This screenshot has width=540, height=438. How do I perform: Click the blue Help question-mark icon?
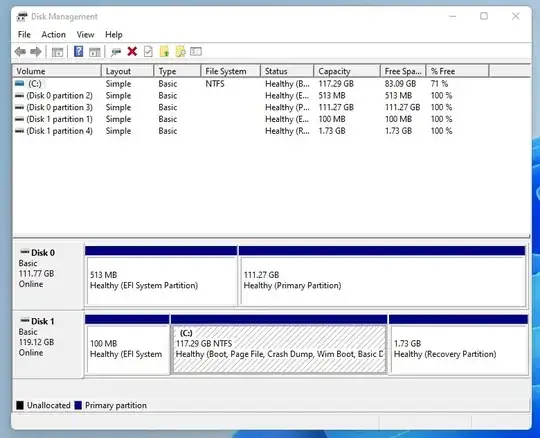pos(79,52)
